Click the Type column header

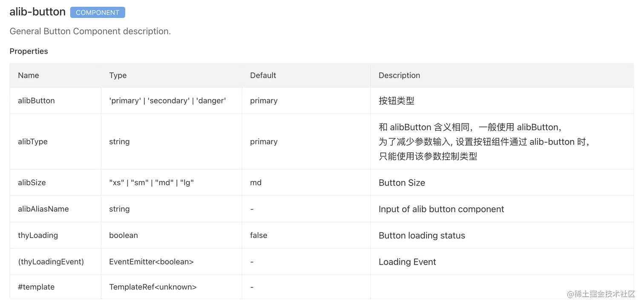(118, 75)
